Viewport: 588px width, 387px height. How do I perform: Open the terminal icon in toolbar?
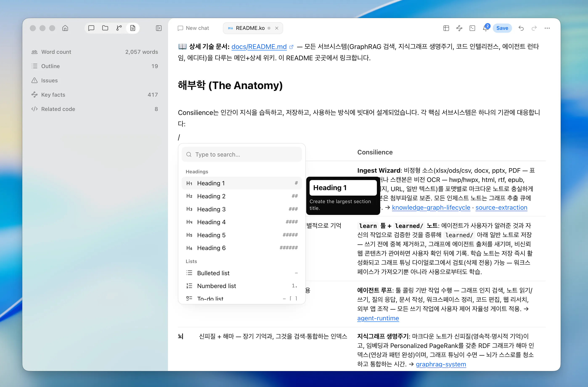coord(472,28)
